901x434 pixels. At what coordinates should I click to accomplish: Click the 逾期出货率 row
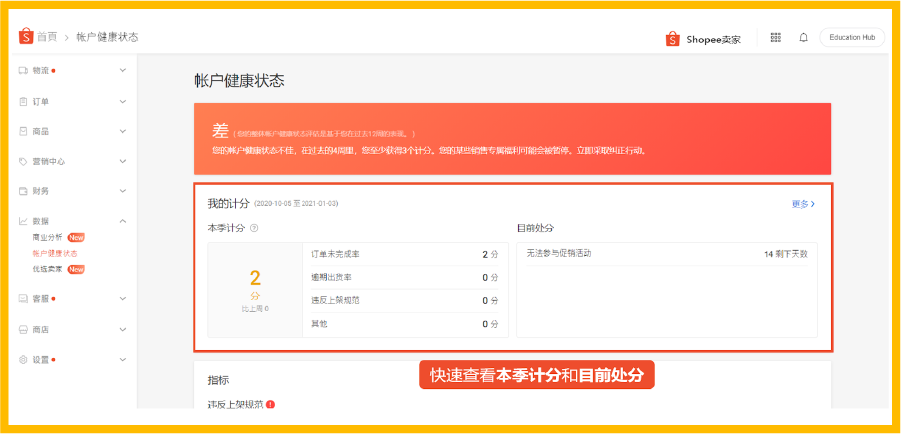pos(405,277)
